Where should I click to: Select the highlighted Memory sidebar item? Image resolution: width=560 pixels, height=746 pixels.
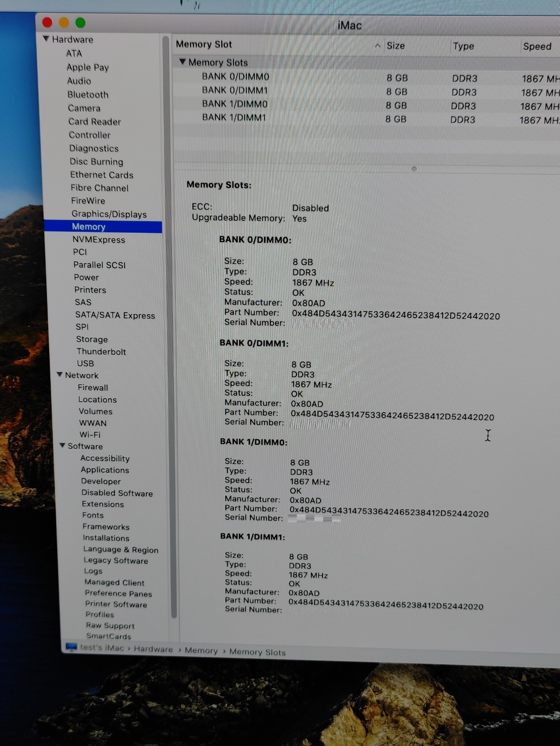pos(103,226)
